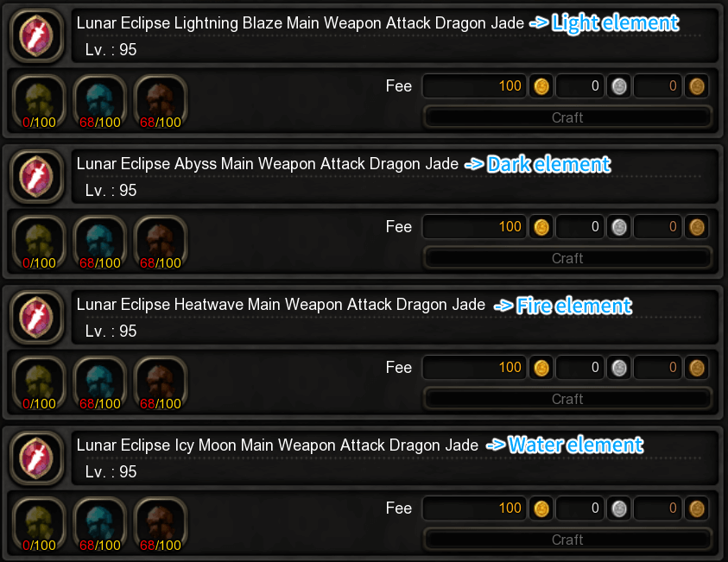Click the Heatwave Dragon Jade item icon
The height and width of the screenshot is (562, 728).
[36, 317]
